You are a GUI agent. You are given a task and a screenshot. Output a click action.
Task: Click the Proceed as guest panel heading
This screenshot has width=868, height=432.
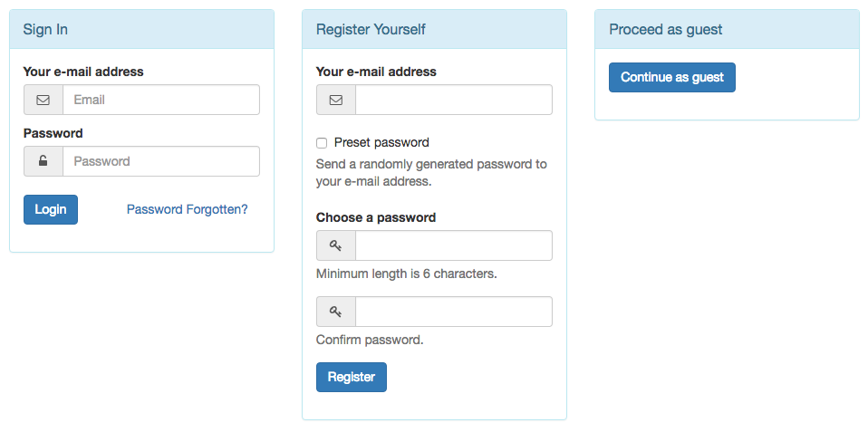coord(665,29)
